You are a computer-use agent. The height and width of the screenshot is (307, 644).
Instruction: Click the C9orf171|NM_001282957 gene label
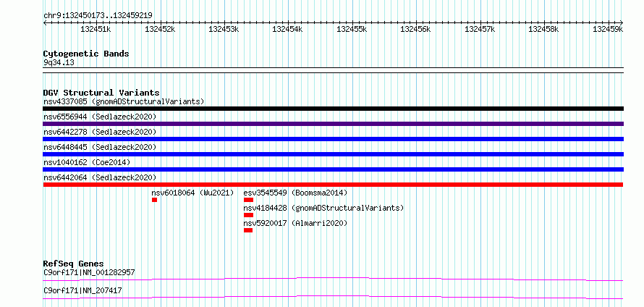tap(89, 272)
